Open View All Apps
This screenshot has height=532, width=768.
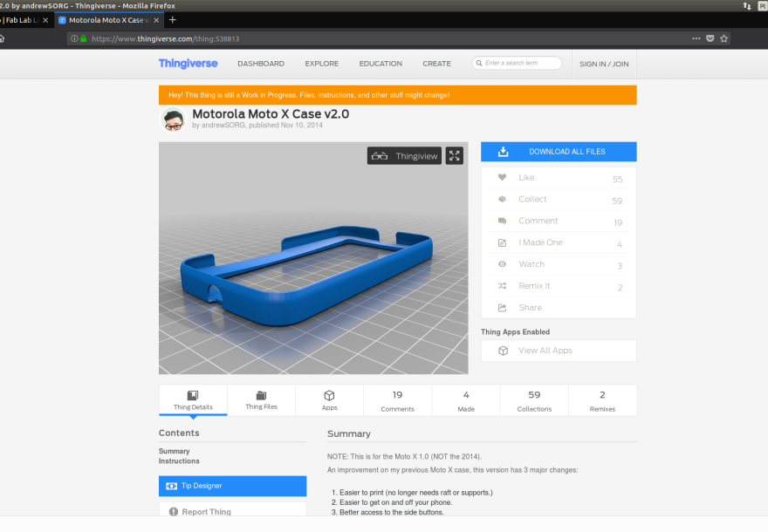click(559, 351)
